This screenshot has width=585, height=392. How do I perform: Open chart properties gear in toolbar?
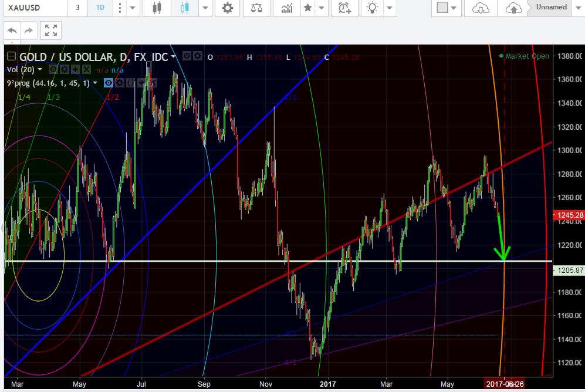coord(228,8)
